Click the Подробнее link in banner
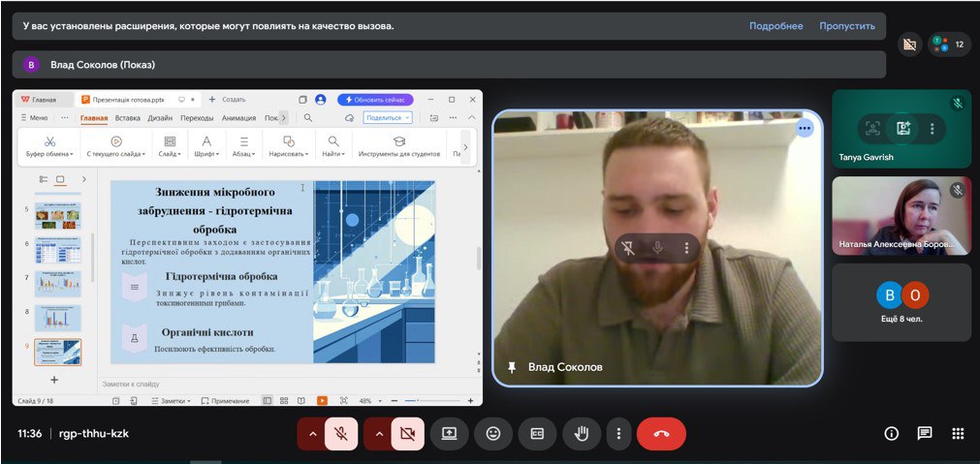Viewport: 980px width, 464px height. click(775, 26)
